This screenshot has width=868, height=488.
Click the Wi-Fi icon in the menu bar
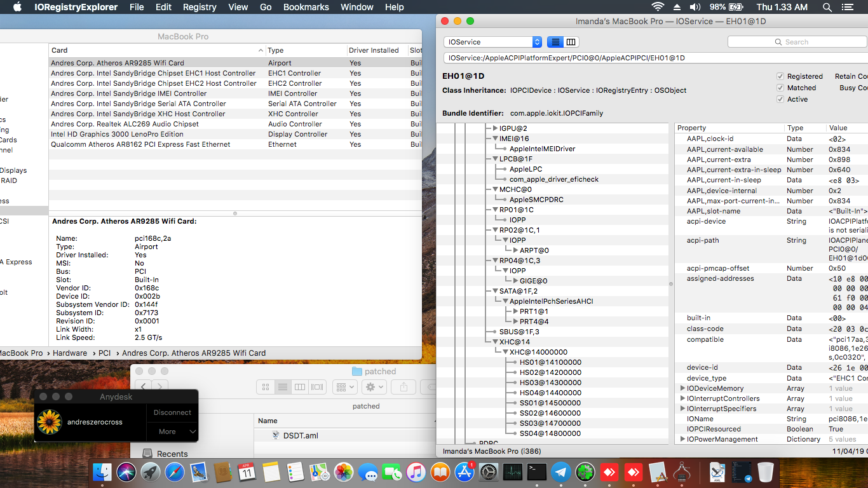point(658,7)
